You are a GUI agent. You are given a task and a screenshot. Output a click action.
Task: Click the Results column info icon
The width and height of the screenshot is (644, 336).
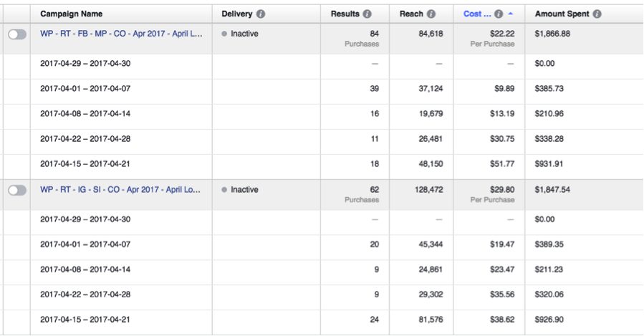[367, 14]
